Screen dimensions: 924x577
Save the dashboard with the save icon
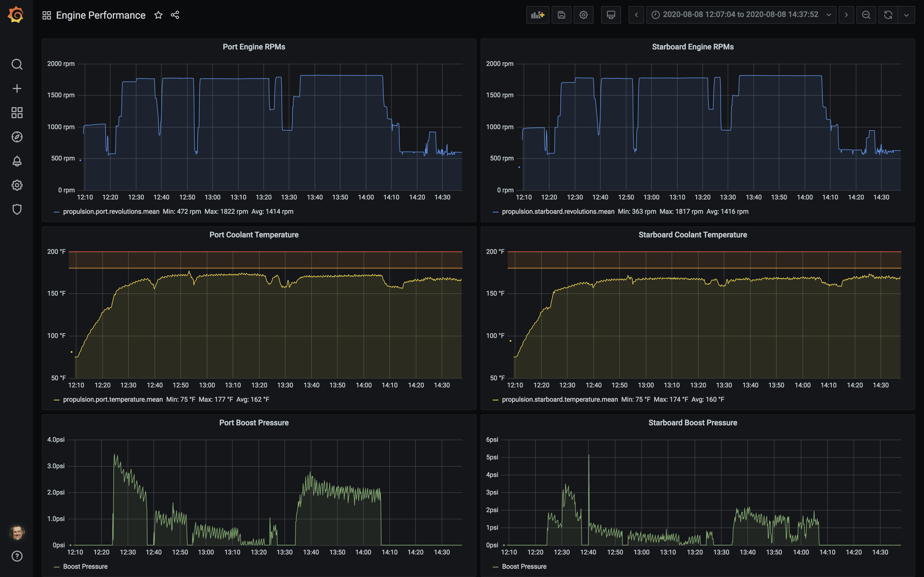pos(561,15)
